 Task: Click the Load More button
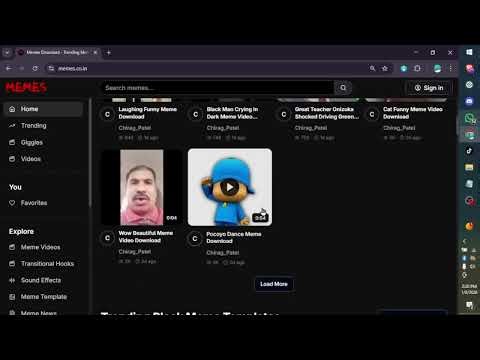(x=274, y=284)
